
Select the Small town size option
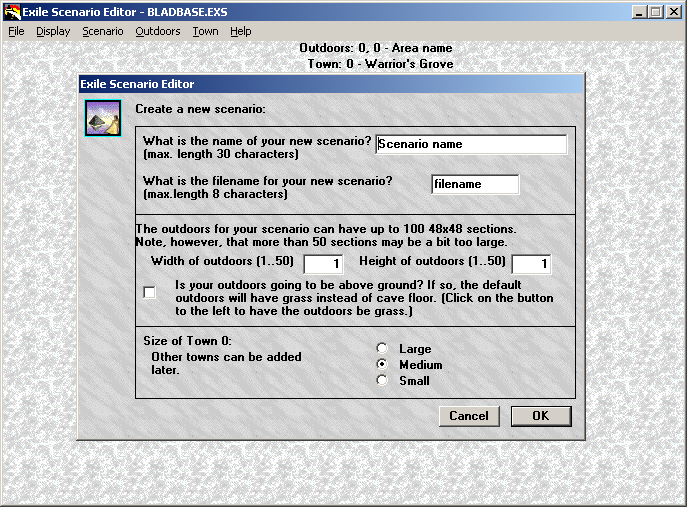(381, 381)
